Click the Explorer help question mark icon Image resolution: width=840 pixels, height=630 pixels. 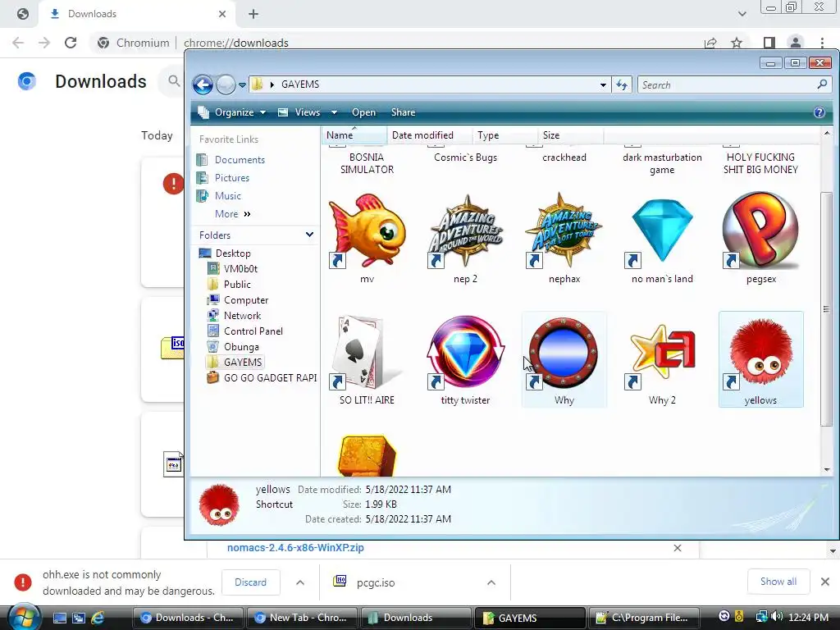tap(819, 112)
